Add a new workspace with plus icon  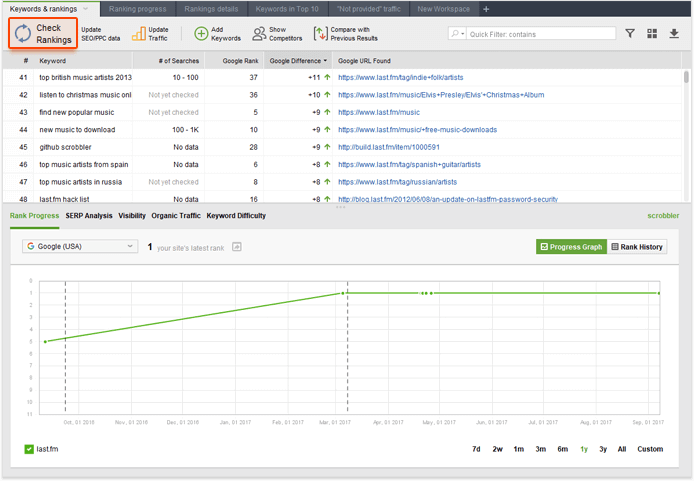(x=486, y=9)
